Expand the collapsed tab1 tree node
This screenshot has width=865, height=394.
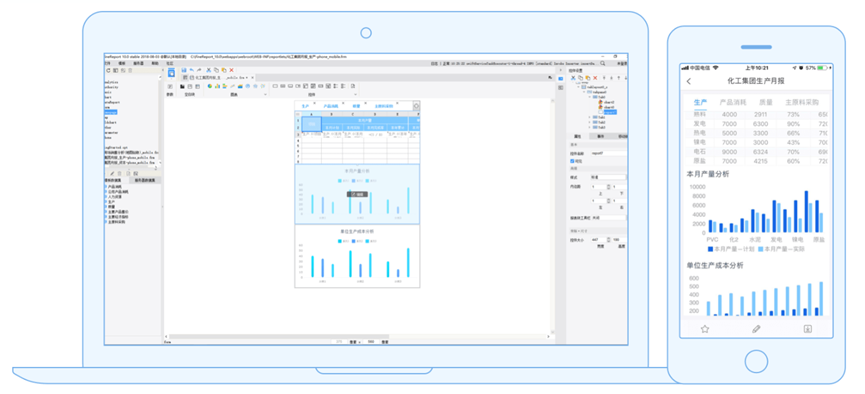point(589,118)
